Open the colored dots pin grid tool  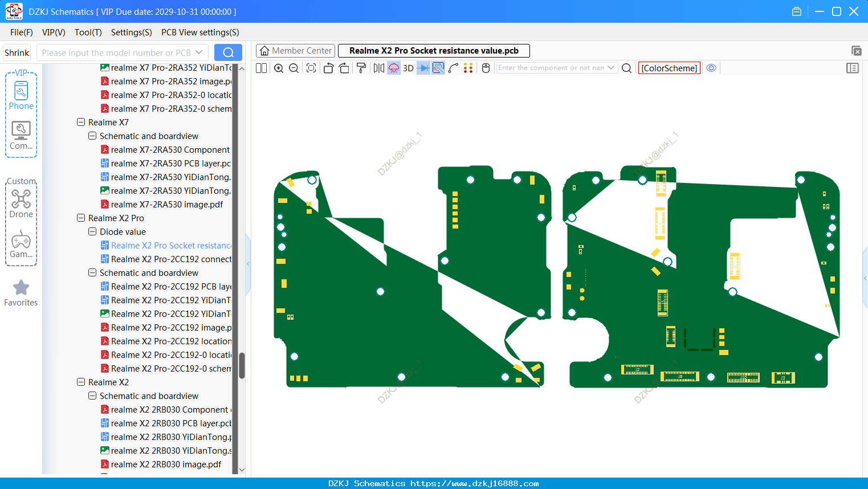tap(468, 68)
